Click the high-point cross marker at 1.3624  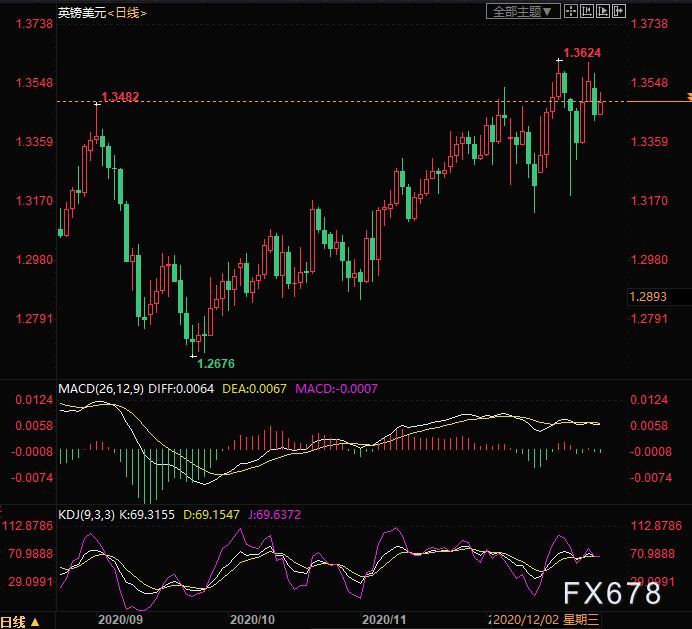coord(559,60)
